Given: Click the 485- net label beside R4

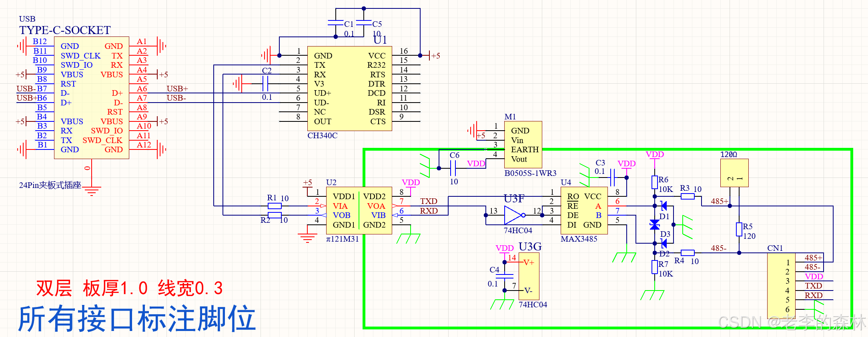Looking at the screenshot, I should (x=718, y=248).
